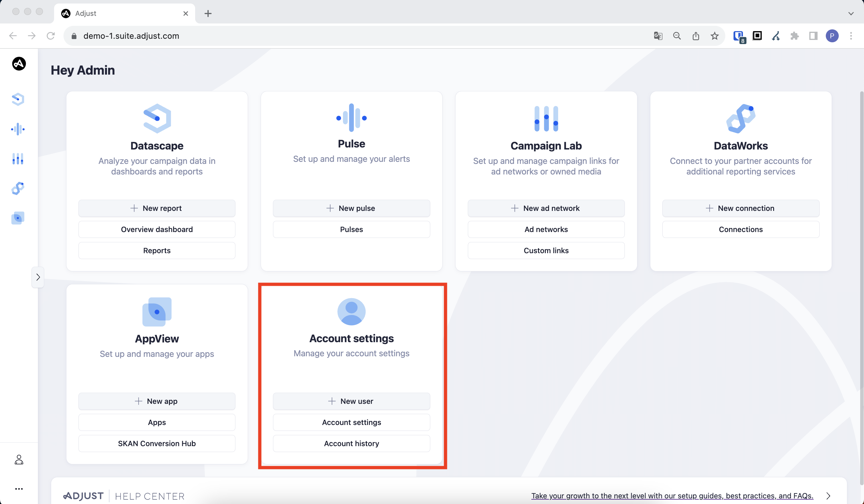
Task: Click the Adjust logo at the top of the sidebar
Action: [19, 64]
